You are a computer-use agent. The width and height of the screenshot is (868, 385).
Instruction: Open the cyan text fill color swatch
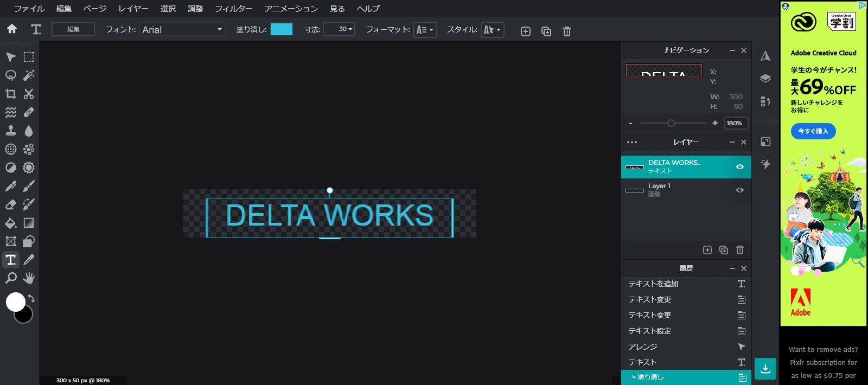pyautogui.click(x=281, y=29)
